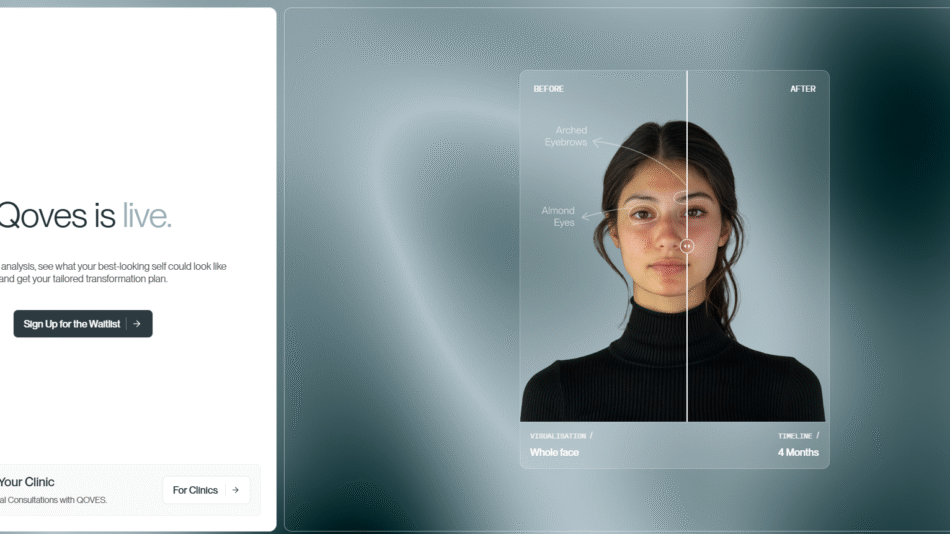Select the BEFORE label on the comparison card
Image resolution: width=950 pixels, height=534 pixels.
[x=548, y=89]
